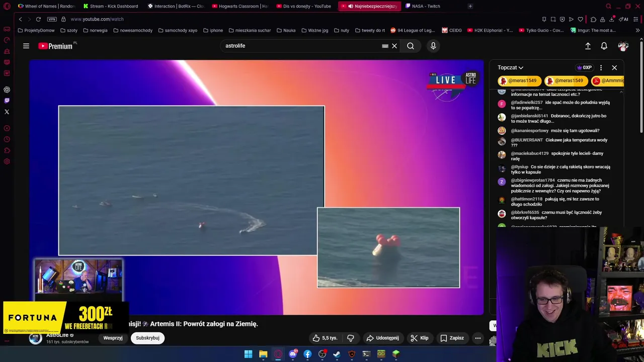Open the AstroLife channel avatar

(35, 338)
